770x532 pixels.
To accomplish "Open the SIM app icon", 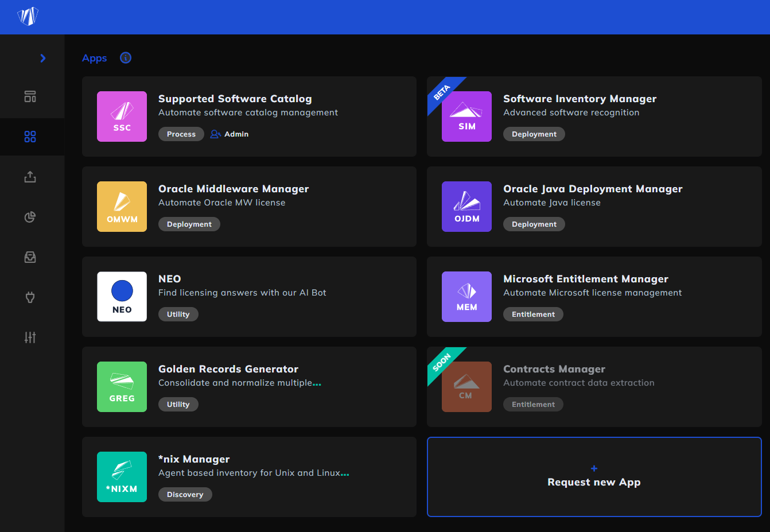I will point(467,117).
